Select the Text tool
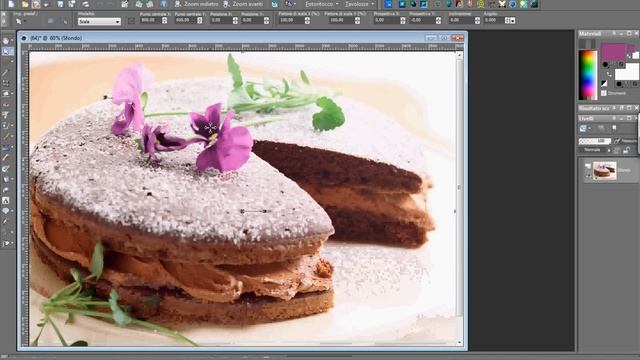This screenshot has height=360, width=640. click(6, 200)
